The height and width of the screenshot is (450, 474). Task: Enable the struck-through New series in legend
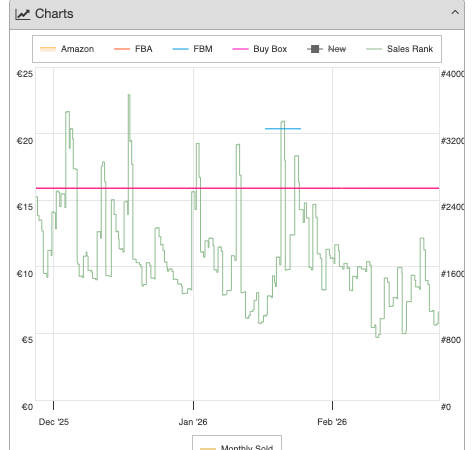click(x=326, y=49)
